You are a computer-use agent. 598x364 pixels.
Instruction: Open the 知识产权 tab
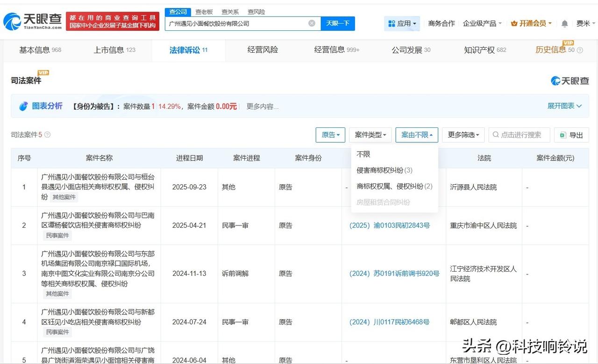pos(485,50)
